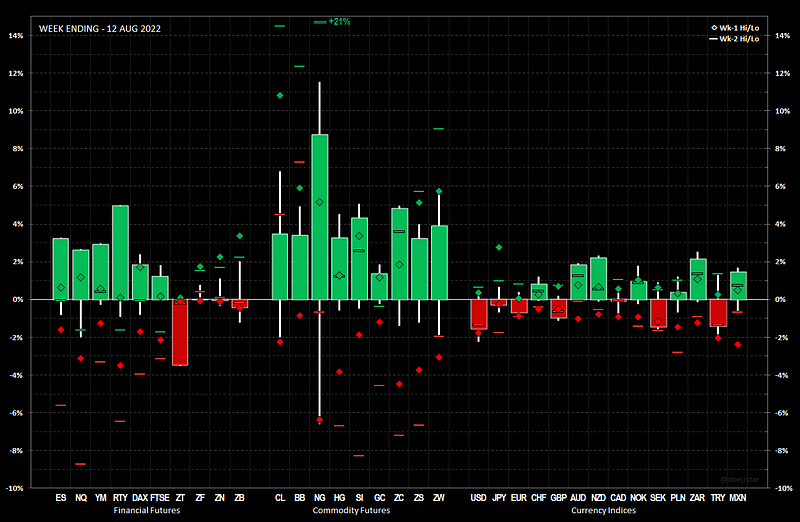Click the green diamond above the JPY bar
800x522 pixels.
(x=498, y=247)
